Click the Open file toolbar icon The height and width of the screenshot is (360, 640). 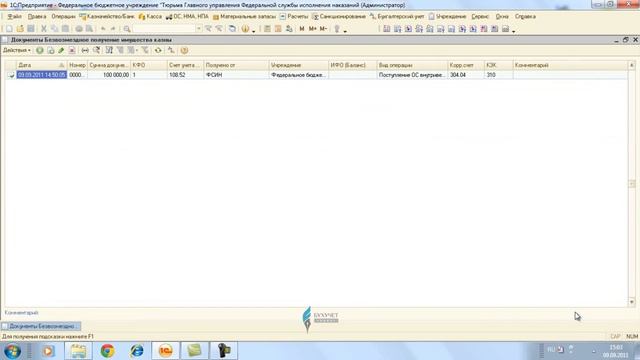pyautogui.click(x=20, y=29)
